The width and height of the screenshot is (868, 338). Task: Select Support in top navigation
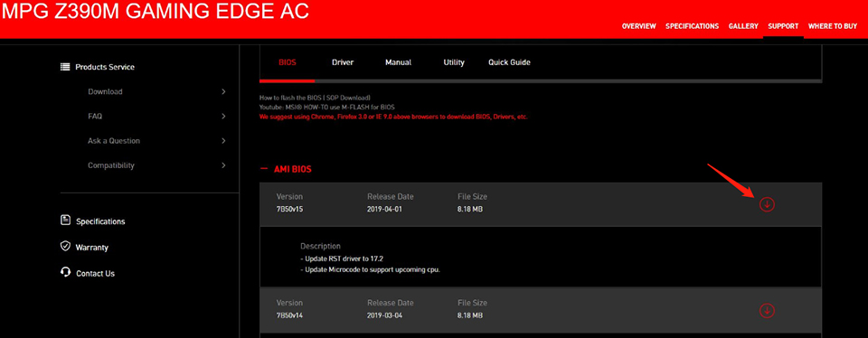pyautogui.click(x=783, y=26)
